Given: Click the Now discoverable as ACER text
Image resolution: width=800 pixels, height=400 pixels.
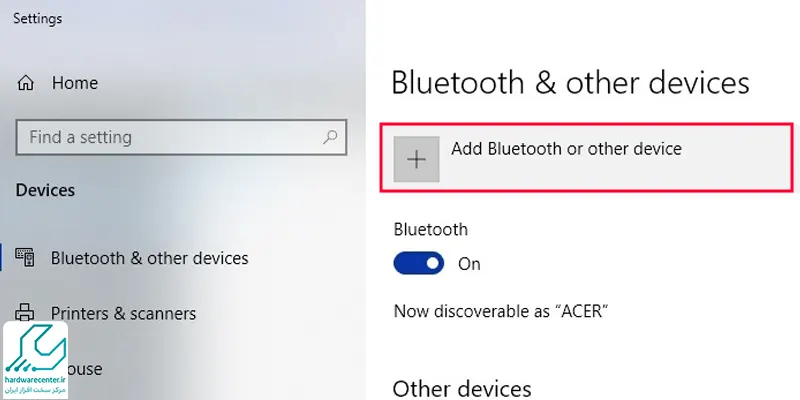Looking at the screenshot, I should (x=501, y=311).
